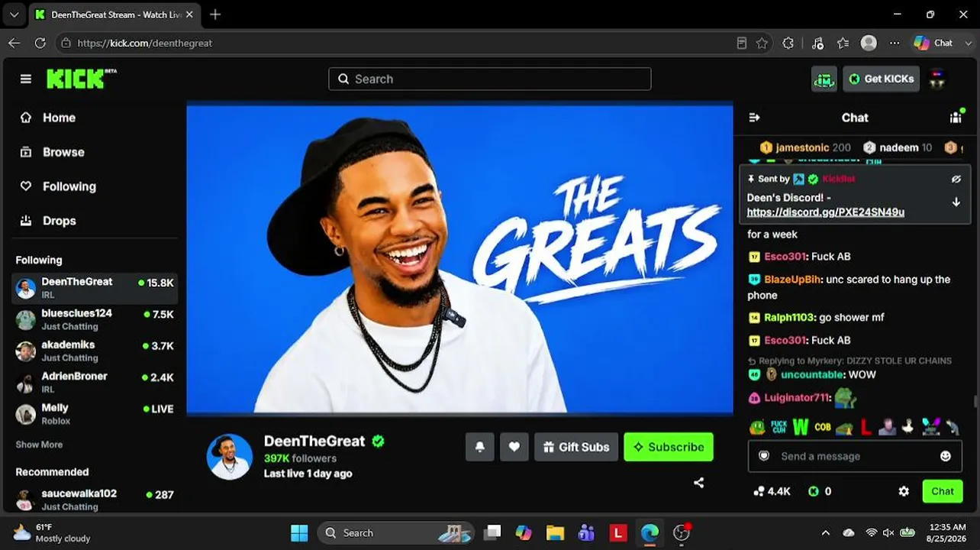View the 4.4K channel points
980x550 pixels.
pos(772,491)
